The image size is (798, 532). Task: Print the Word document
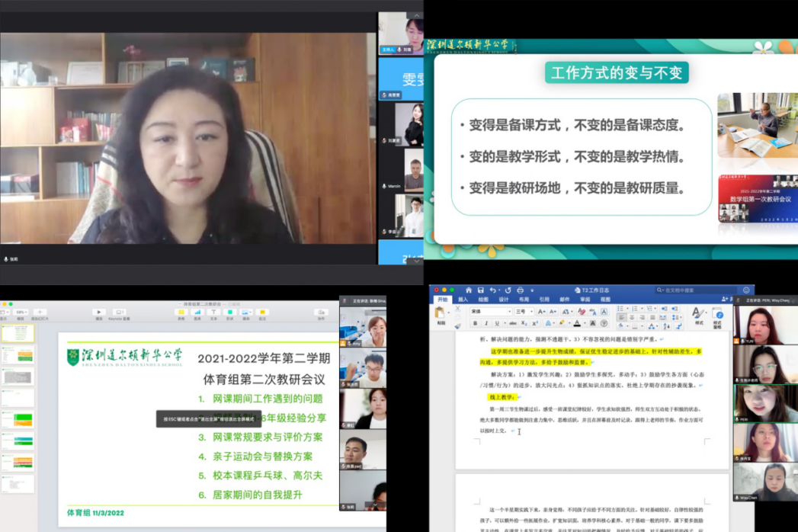point(520,290)
